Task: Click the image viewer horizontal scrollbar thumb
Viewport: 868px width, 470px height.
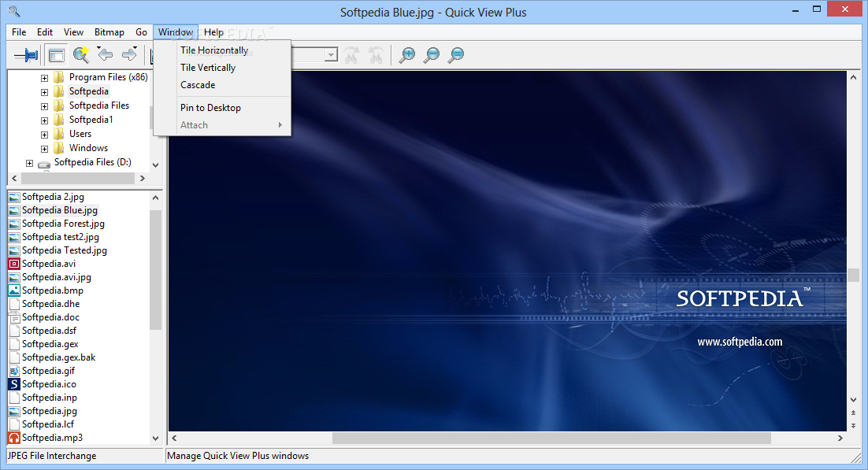Action: pos(551,438)
